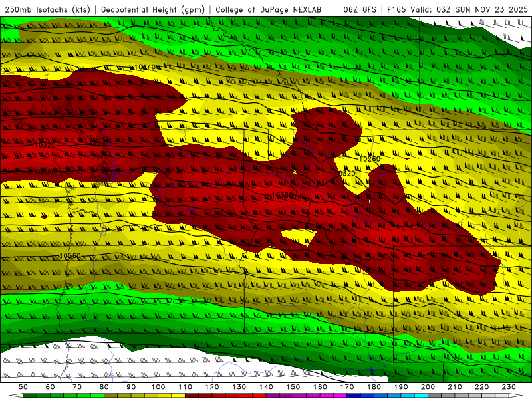Click the 'Geopotential Height (gpm)' header text
The image size is (532, 399).
[153, 9]
